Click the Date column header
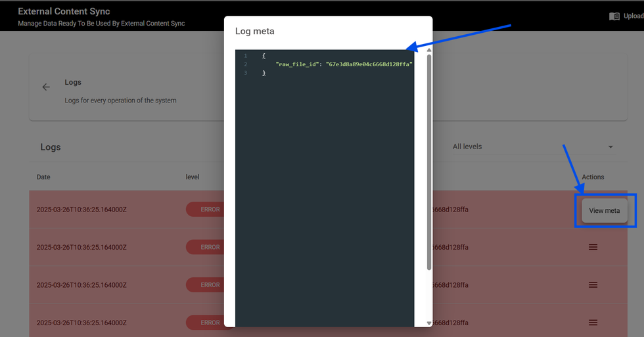The height and width of the screenshot is (337, 644). pyautogui.click(x=43, y=177)
